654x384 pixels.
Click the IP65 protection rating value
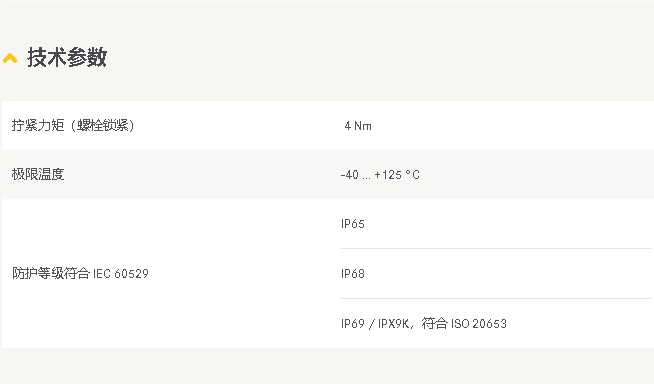click(x=353, y=224)
